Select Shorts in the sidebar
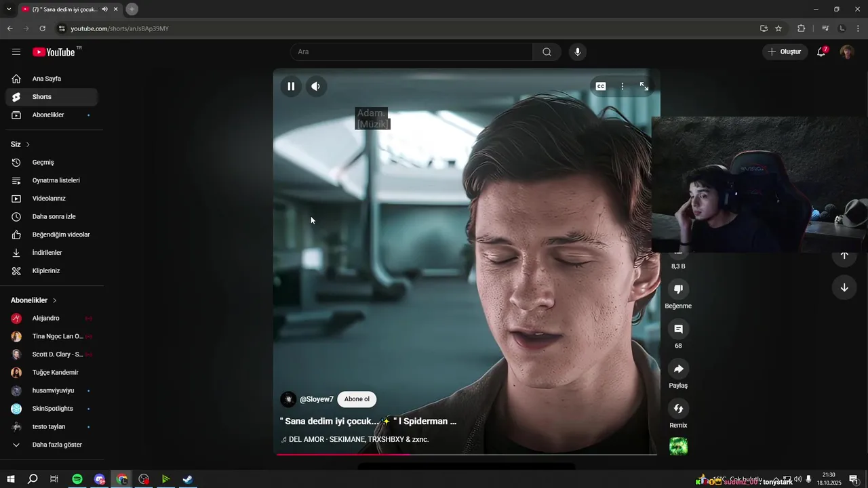Image resolution: width=868 pixels, height=488 pixels. (52, 97)
